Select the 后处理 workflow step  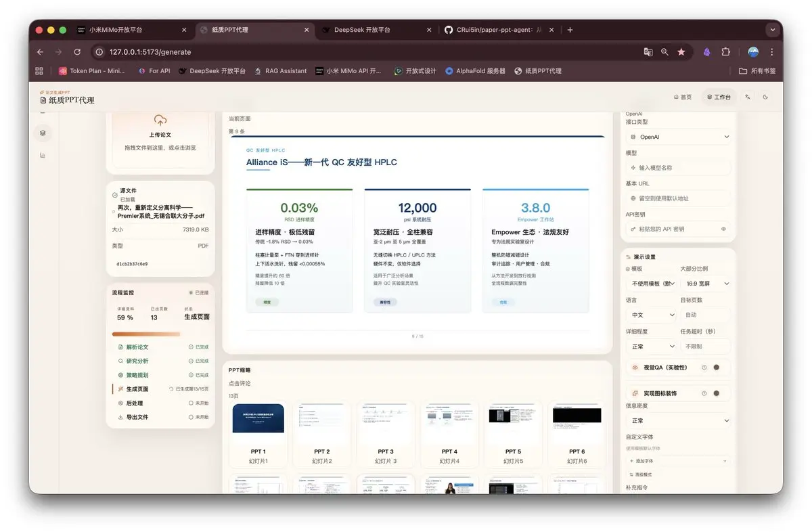[x=160, y=403]
